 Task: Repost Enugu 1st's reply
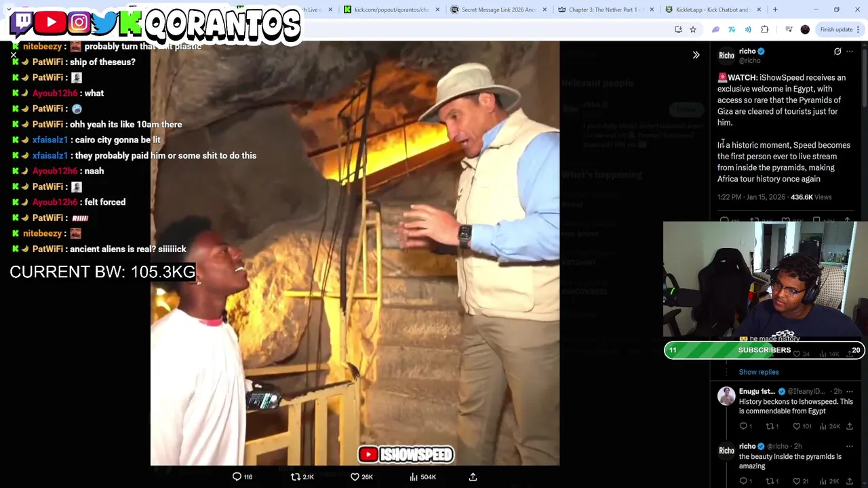(772, 426)
